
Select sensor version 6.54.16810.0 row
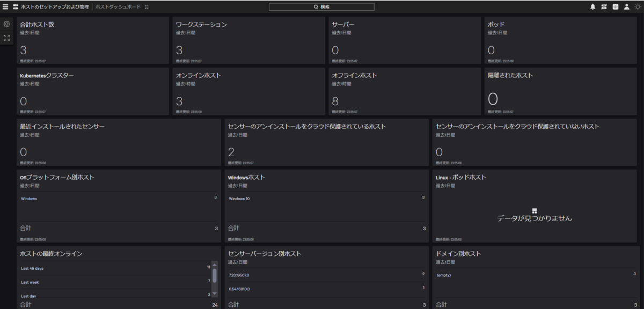coord(326,289)
